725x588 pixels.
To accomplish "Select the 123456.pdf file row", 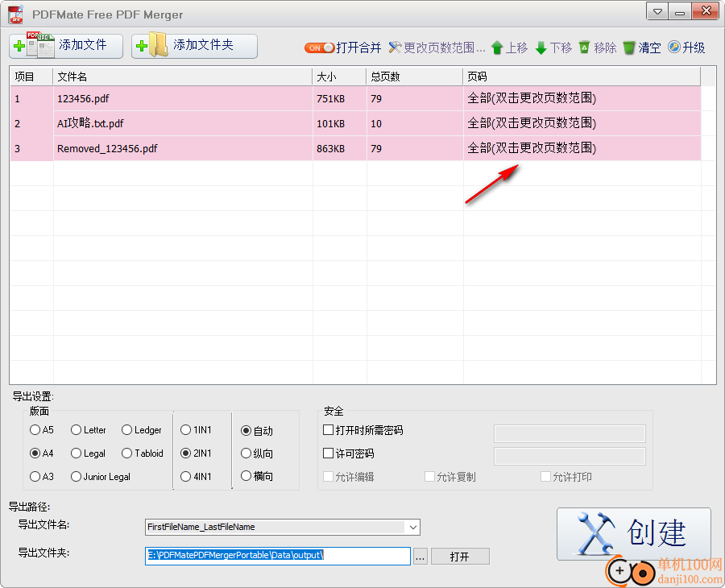I will click(355, 98).
